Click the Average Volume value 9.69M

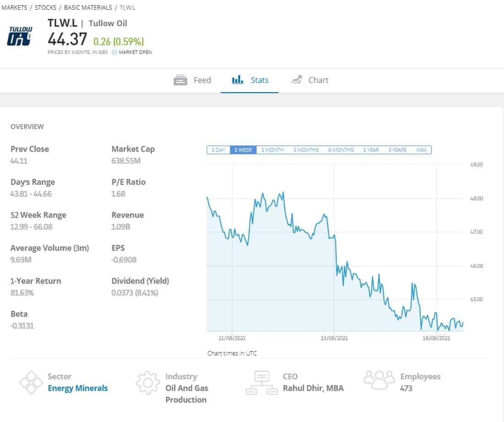pyautogui.click(x=21, y=260)
